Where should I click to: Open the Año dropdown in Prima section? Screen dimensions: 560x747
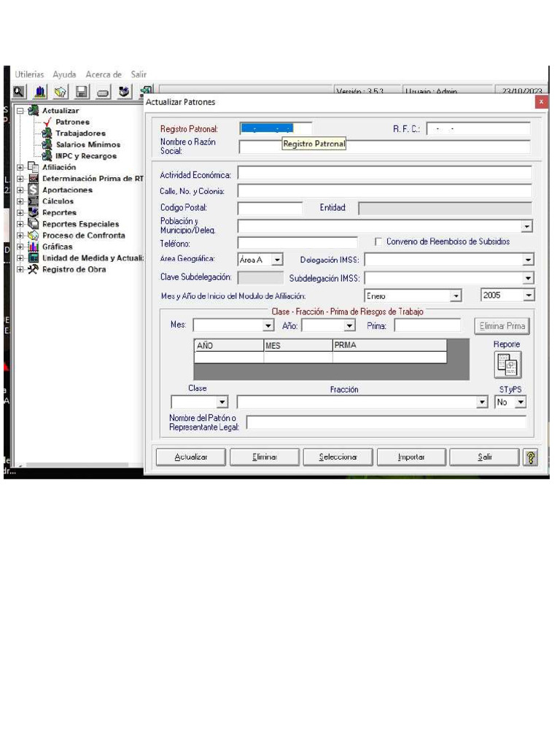click(350, 326)
